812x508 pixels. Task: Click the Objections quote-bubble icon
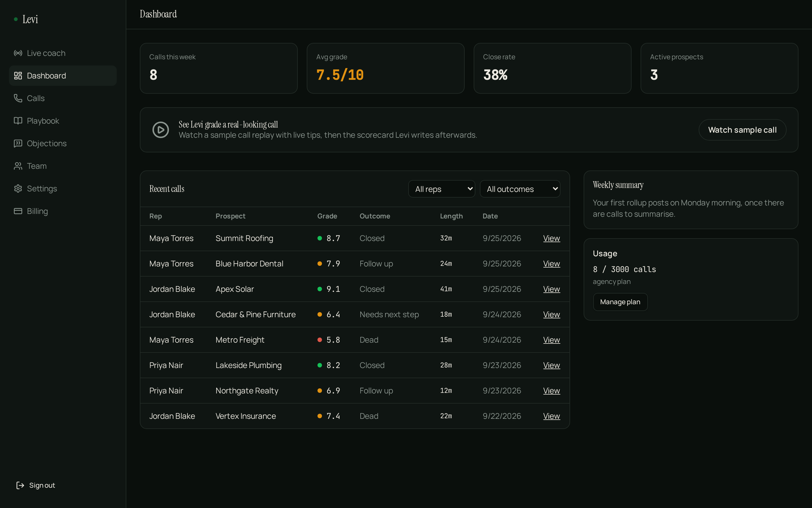click(x=18, y=143)
